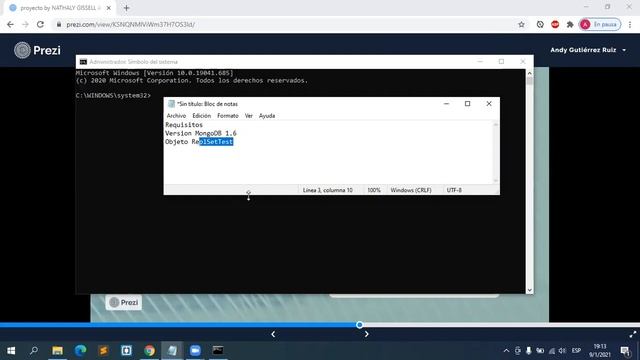Image resolution: width=640 pixels, height=360 pixels.
Task: Open Ayuda menu in Bloc de notas
Action: click(267, 116)
